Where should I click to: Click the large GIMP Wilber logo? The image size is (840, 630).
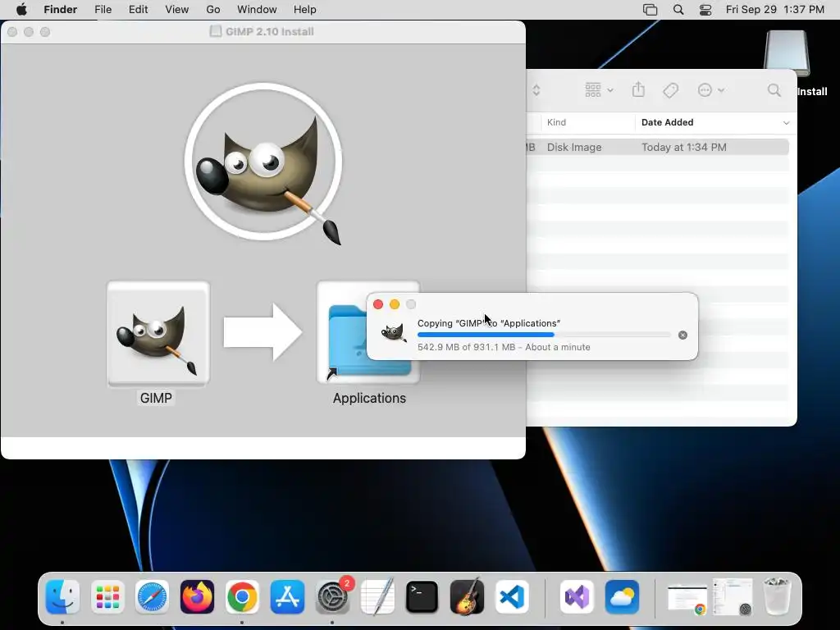[263, 162]
